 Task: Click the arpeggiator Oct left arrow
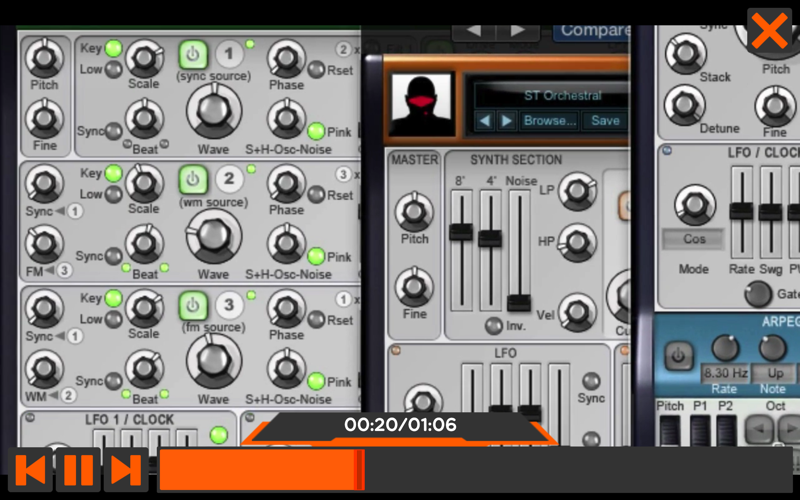(x=759, y=430)
